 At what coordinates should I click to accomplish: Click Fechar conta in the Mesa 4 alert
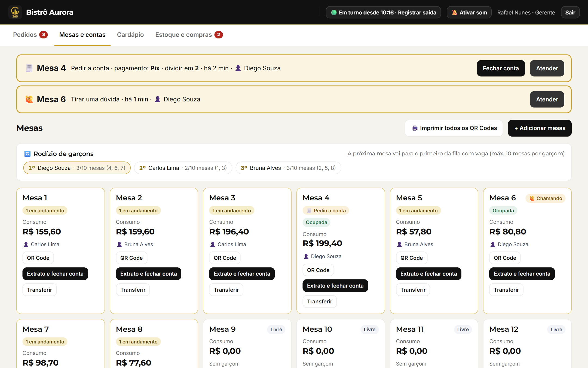(501, 68)
